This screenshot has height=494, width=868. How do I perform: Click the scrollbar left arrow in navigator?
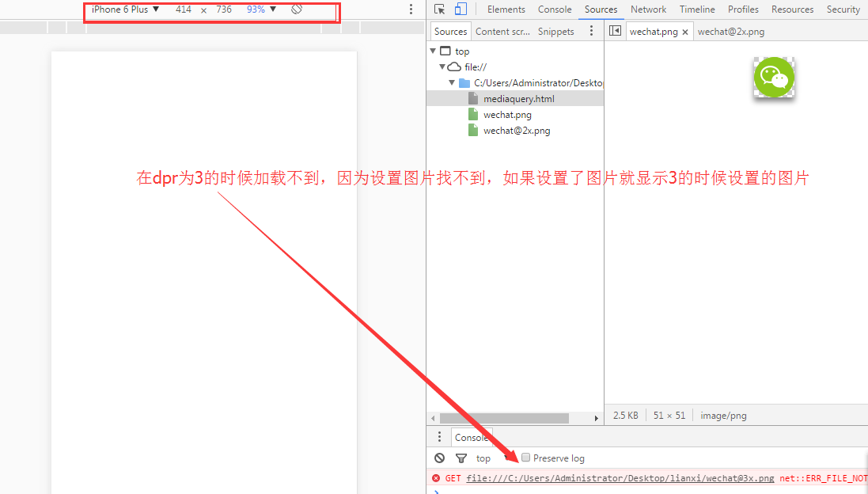coord(433,418)
